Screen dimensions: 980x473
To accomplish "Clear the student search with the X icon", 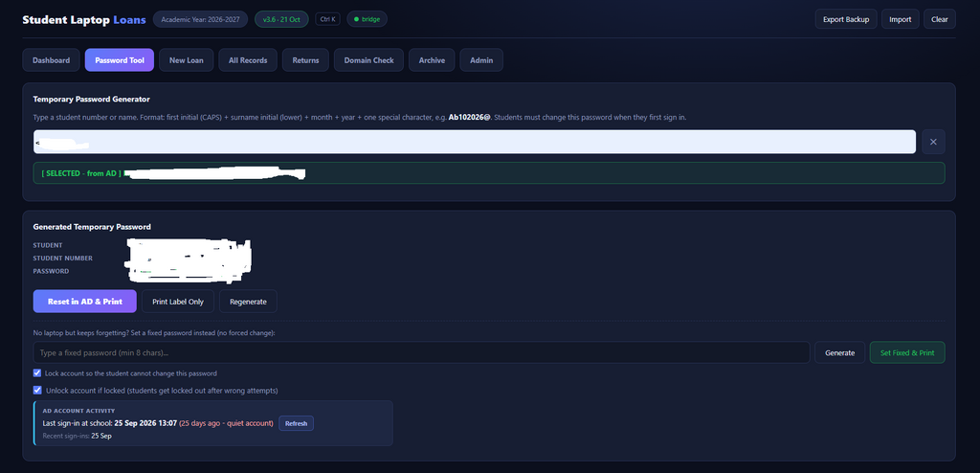I will [x=933, y=142].
